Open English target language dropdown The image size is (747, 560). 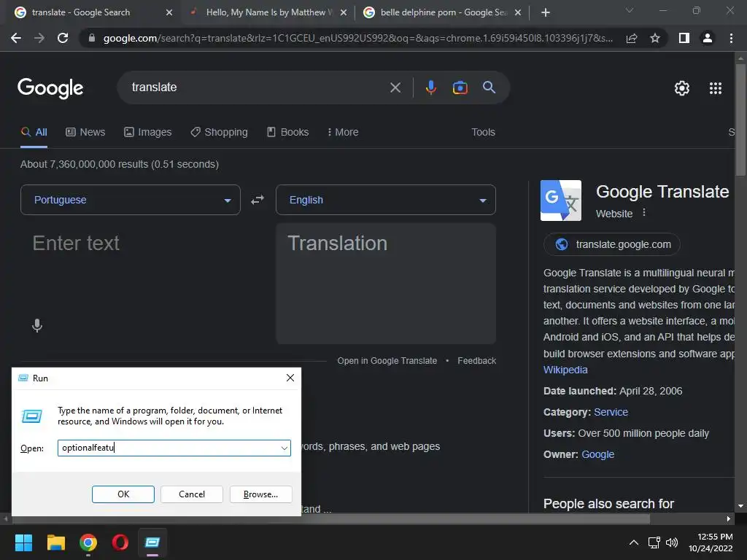tap(385, 200)
